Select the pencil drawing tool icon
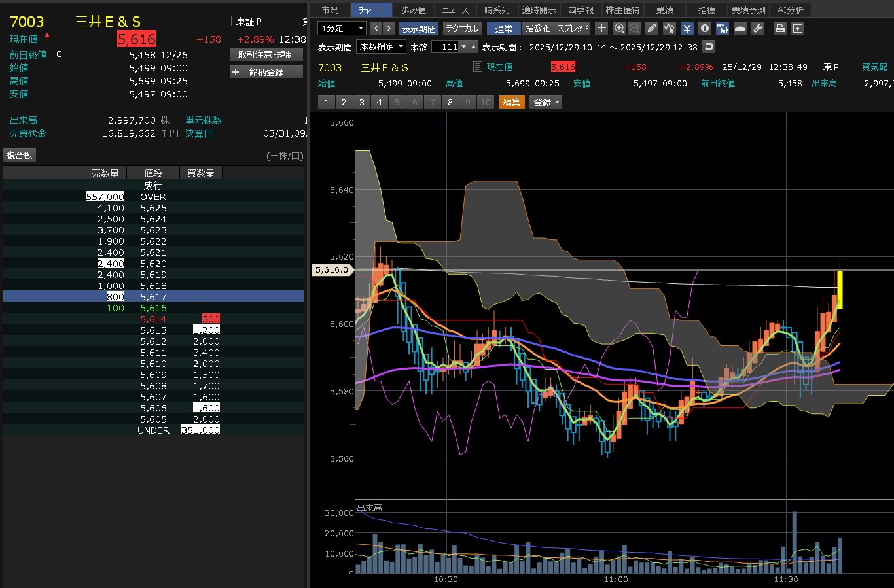 (x=652, y=28)
